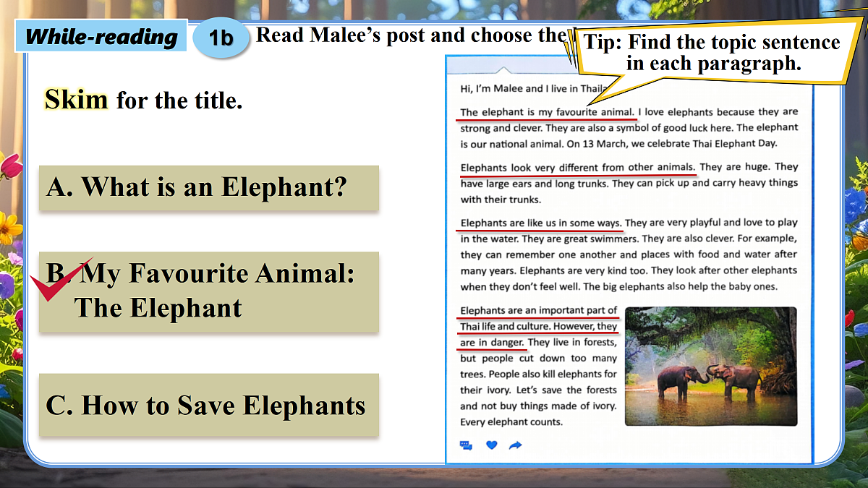
Task: Click the comment icon below the post
Action: 466,445
